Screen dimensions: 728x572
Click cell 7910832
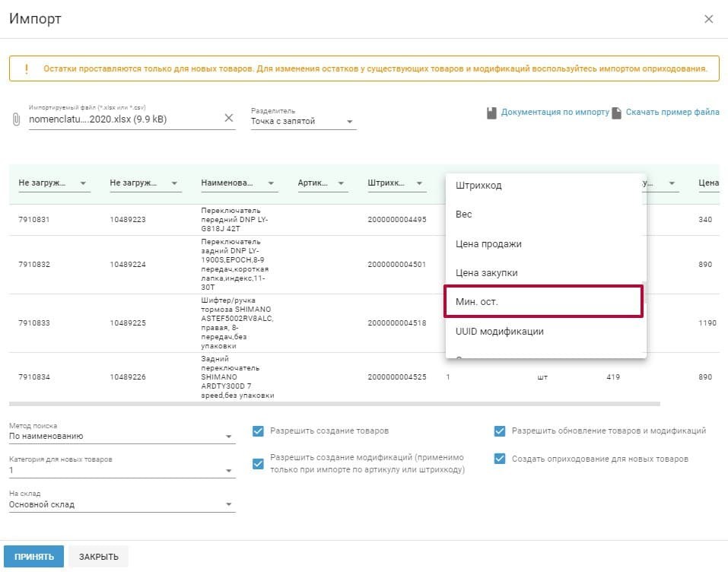34,265
